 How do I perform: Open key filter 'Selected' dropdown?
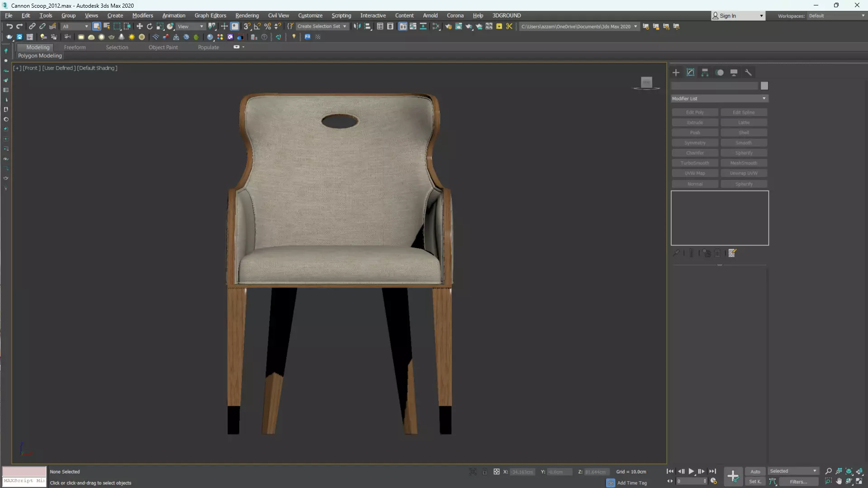pos(793,471)
